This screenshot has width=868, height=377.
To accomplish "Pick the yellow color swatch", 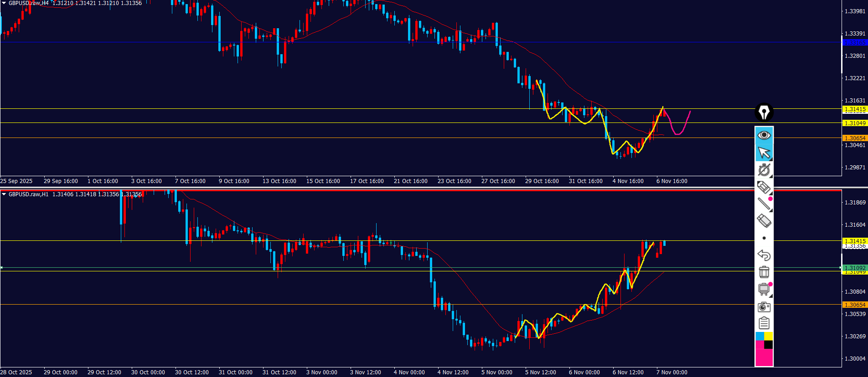I will click(769, 336).
